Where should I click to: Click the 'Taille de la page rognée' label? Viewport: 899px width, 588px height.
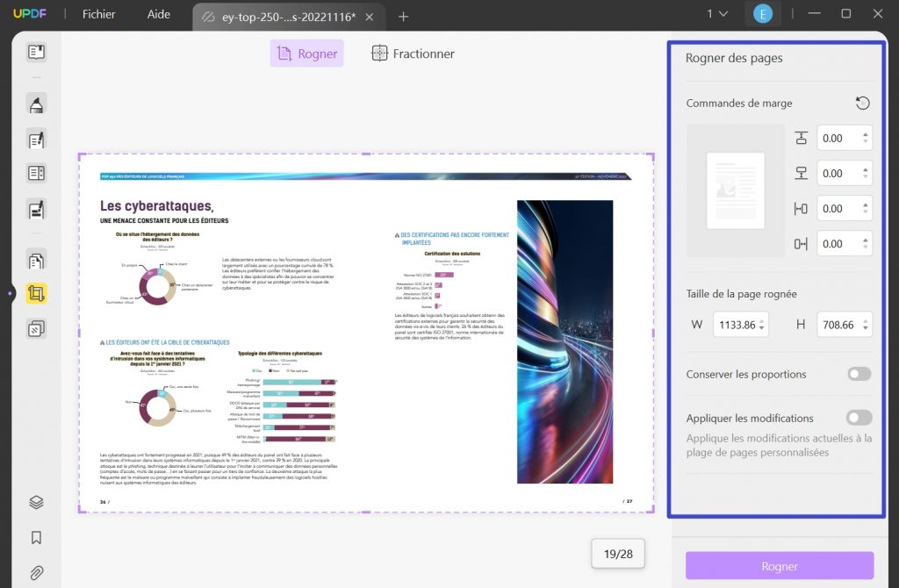(741, 294)
